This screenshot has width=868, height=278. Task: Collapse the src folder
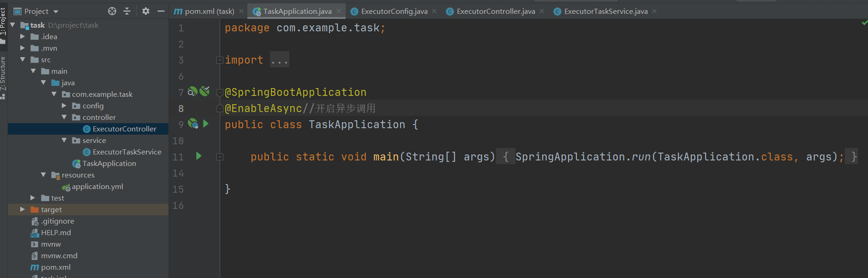point(22,59)
